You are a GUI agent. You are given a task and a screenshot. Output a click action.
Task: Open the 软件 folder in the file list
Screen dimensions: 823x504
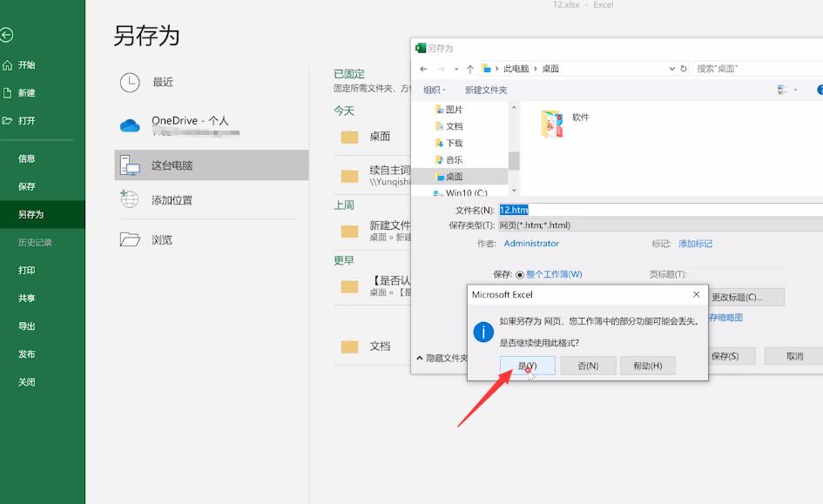point(564,124)
